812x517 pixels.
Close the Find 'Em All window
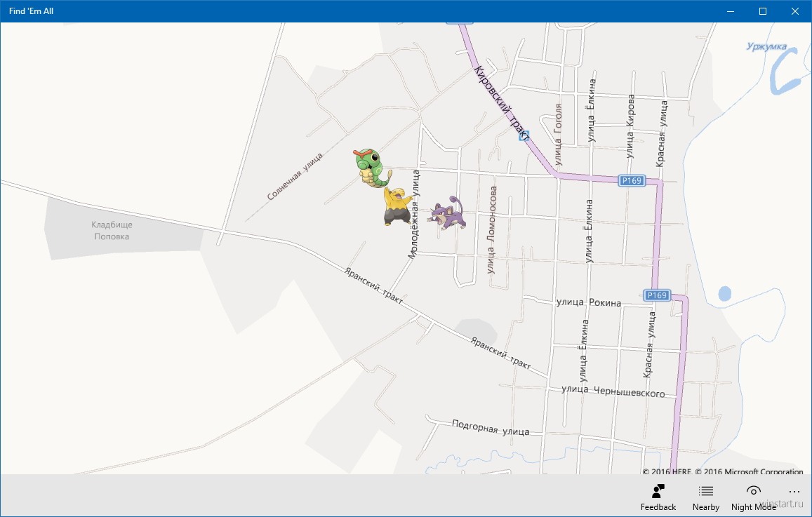pos(795,11)
